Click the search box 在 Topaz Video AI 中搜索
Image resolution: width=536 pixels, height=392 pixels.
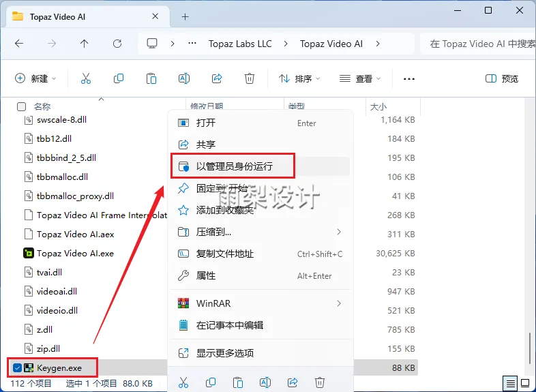pyautogui.click(x=478, y=44)
